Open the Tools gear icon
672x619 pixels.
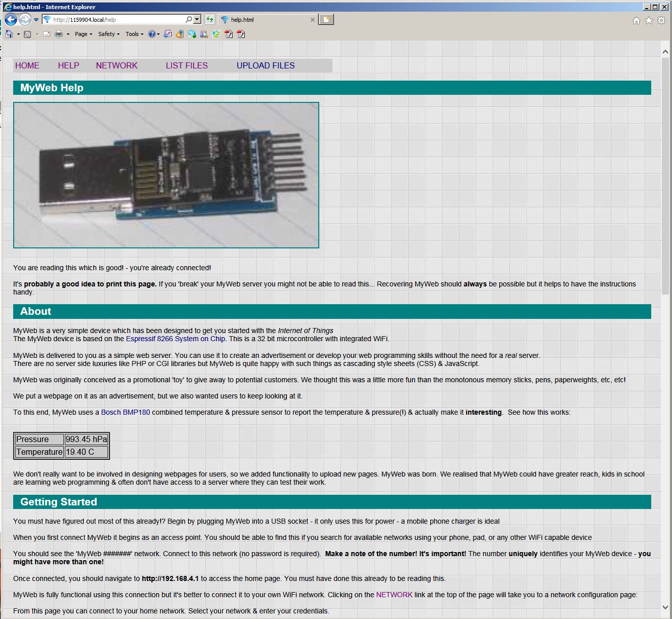(661, 20)
